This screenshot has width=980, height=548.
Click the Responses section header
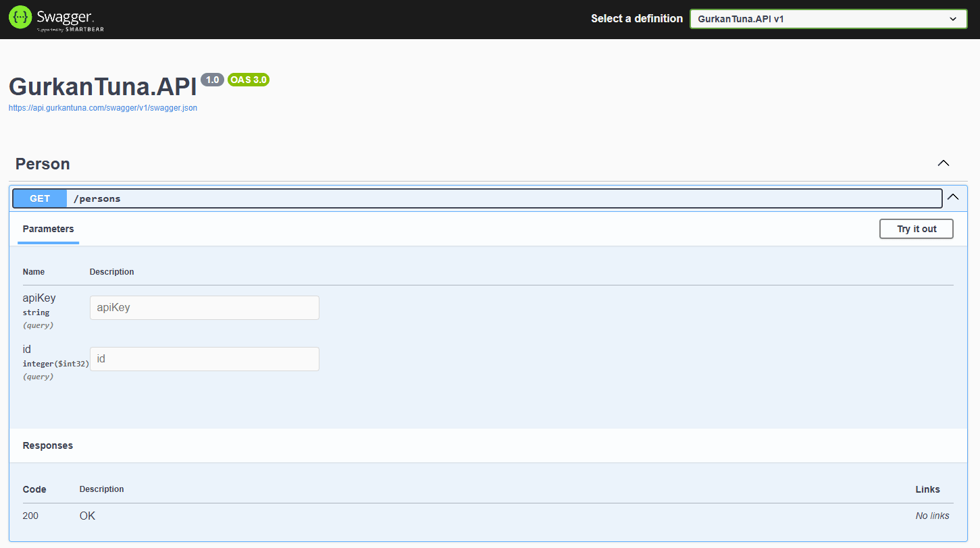48,445
